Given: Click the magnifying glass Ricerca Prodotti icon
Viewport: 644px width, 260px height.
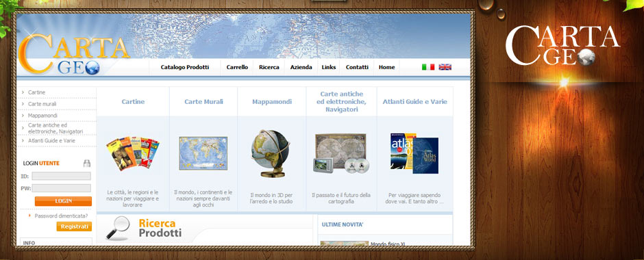Looking at the screenshot, I should point(117,228).
